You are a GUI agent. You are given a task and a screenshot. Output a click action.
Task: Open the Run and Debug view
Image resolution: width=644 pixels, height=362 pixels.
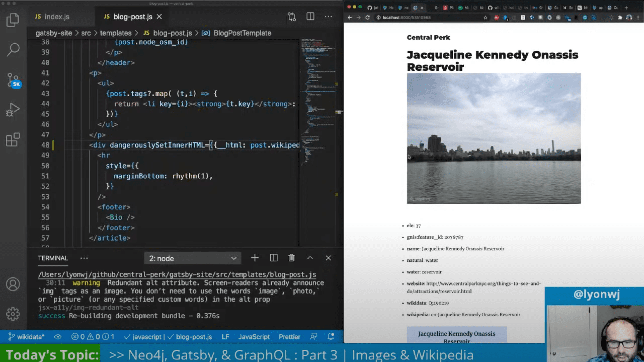click(x=13, y=110)
